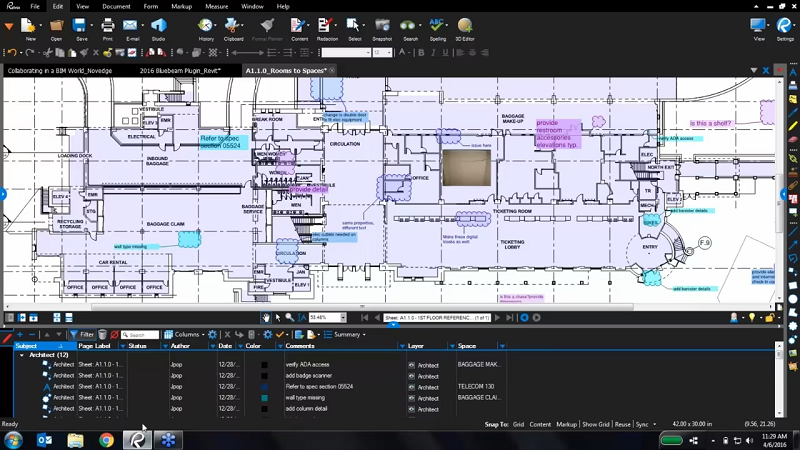Image resolution: width=800 pixels, height=450 pixels.
Task: Toggle Show Grid in status bar
Action: [x=596, y=424]
